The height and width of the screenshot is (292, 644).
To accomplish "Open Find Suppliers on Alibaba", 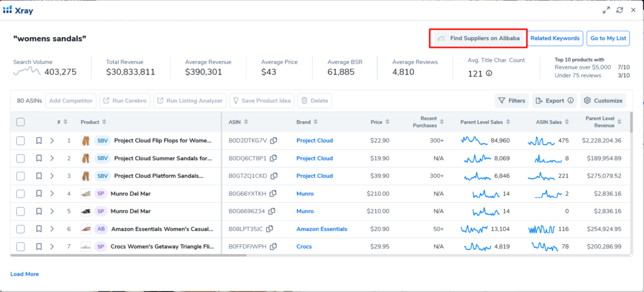I will pyautogui.click(x=480, y=38).
